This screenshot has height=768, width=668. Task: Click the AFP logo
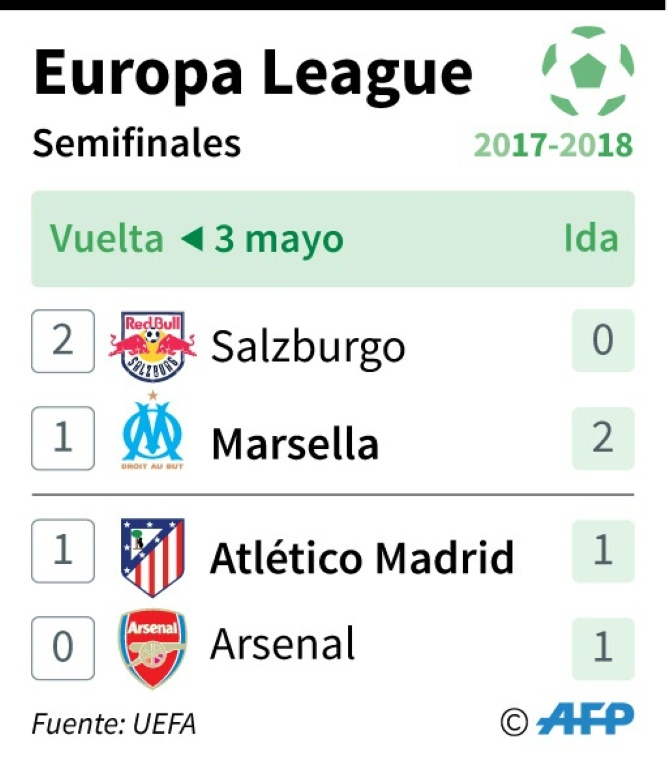point(585,719)
